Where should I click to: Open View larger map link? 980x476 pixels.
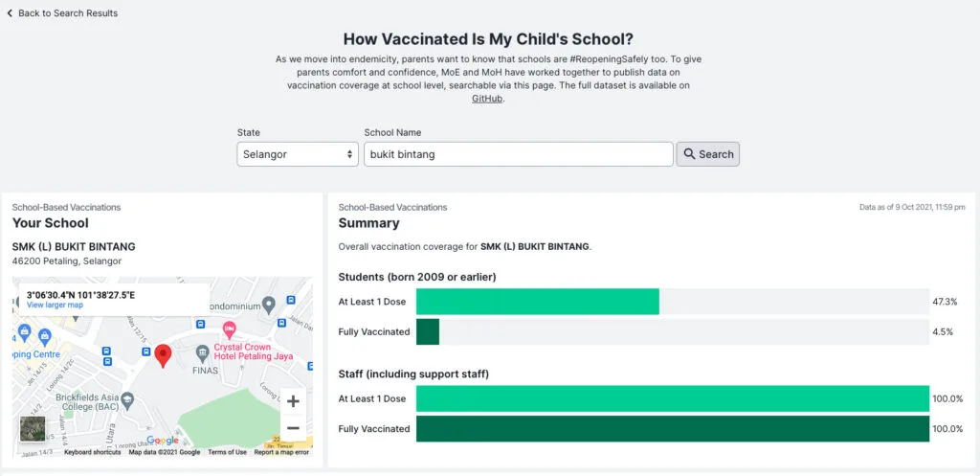click(x=55, y=306)
